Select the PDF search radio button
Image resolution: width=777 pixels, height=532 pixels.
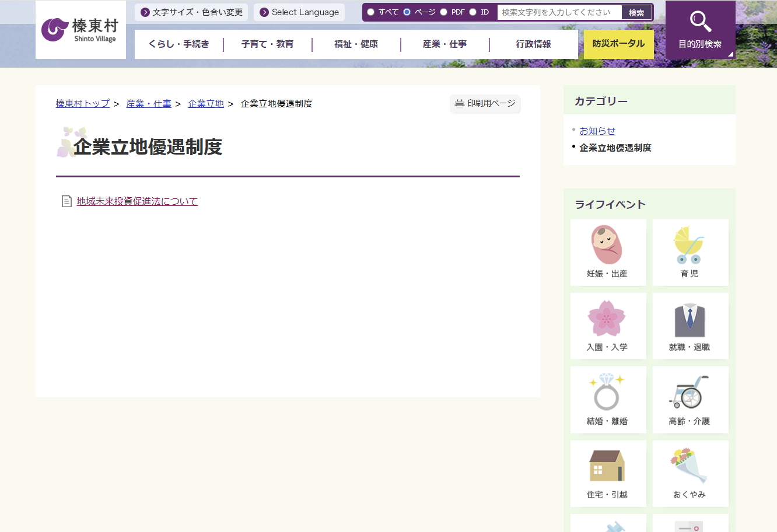click(x=444, y=12)
